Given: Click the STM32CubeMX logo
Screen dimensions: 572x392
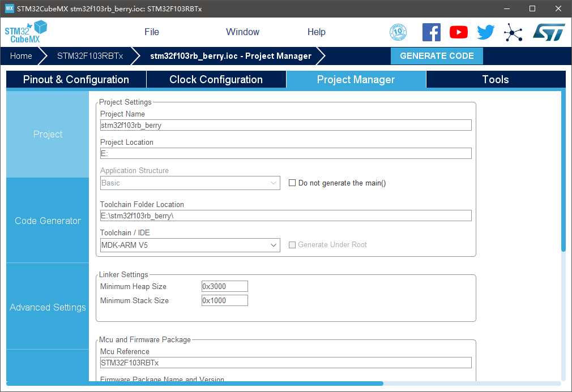Looking at the screenshot, I should pyautogui.click(x=26, y=32).
